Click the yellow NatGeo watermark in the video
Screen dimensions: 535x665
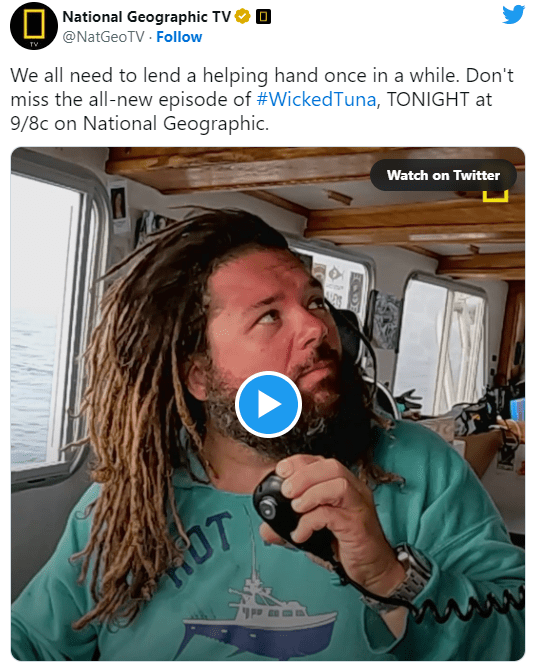click(495, 196)
